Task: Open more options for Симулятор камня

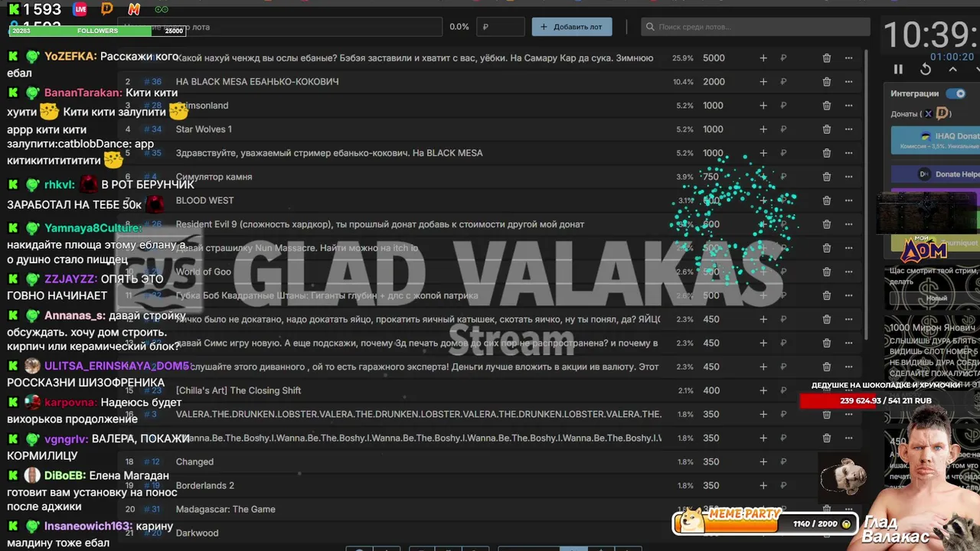Action: 848,177
